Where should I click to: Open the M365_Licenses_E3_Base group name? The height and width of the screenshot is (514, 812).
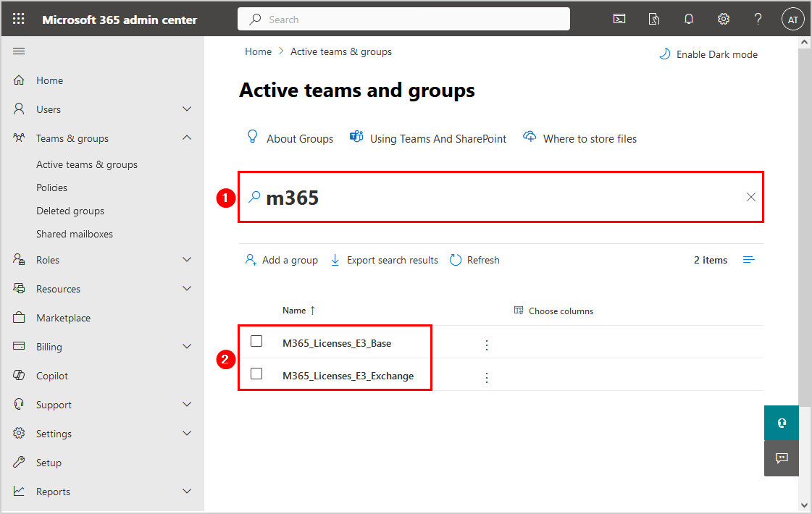click(337, 343)
